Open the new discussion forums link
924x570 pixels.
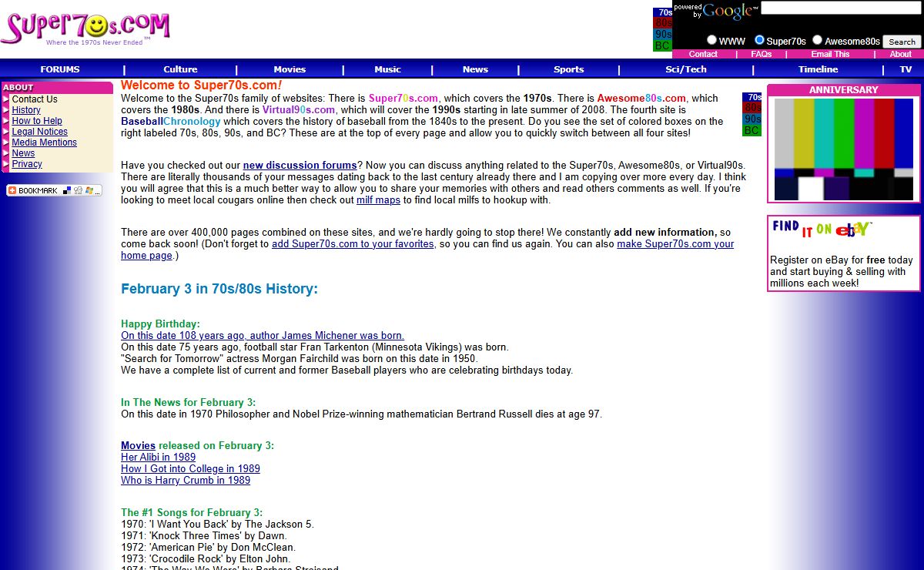(x=300, y=166)
